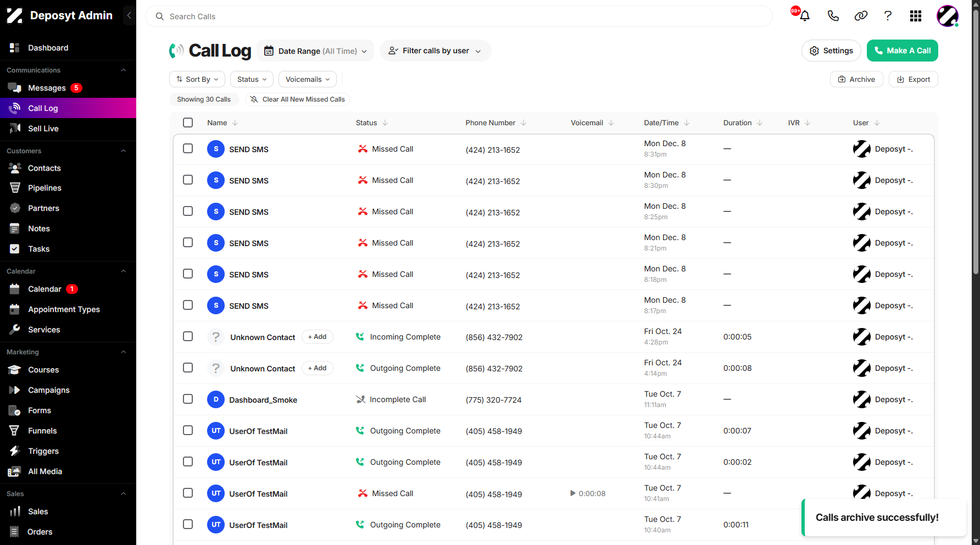Open the help question mark icon
The width and height of the screenshot is (980, 545).
tap(888, 16)
